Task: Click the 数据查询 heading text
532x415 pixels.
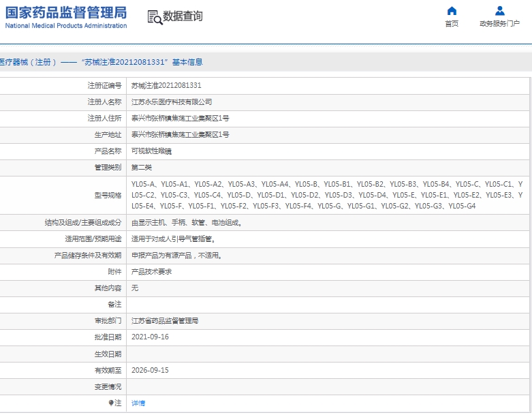Action: [x=183, y=16]
